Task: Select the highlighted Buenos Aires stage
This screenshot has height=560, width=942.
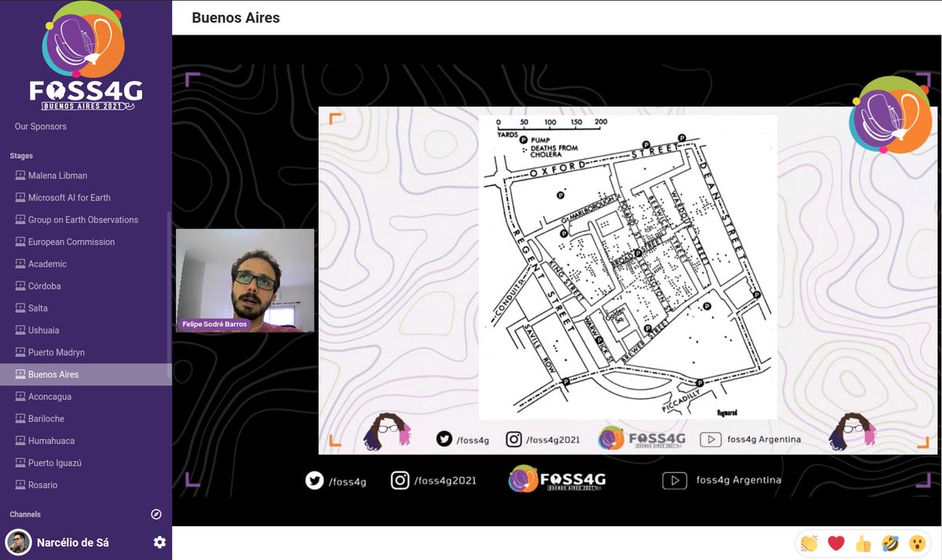Action: pyautogui.click(x=86, y=374)
